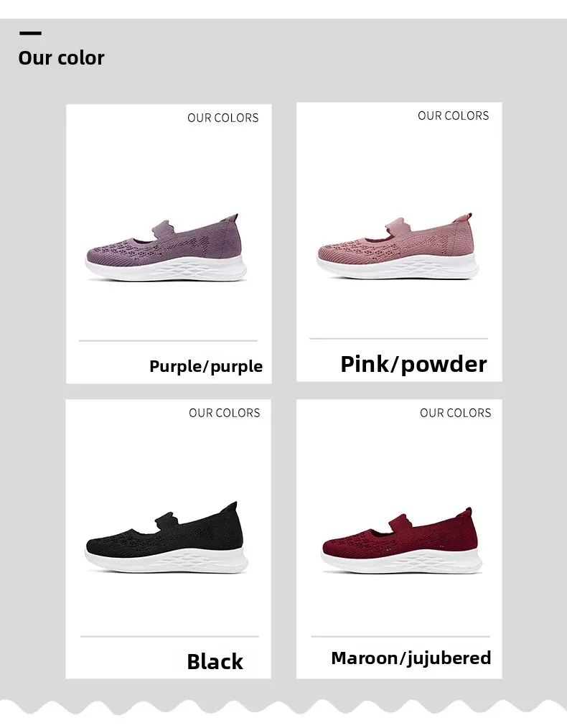Click 'OUR COLORS' text in purple card
This screenshot has height=728, width=567.
[x=223, y=118]
